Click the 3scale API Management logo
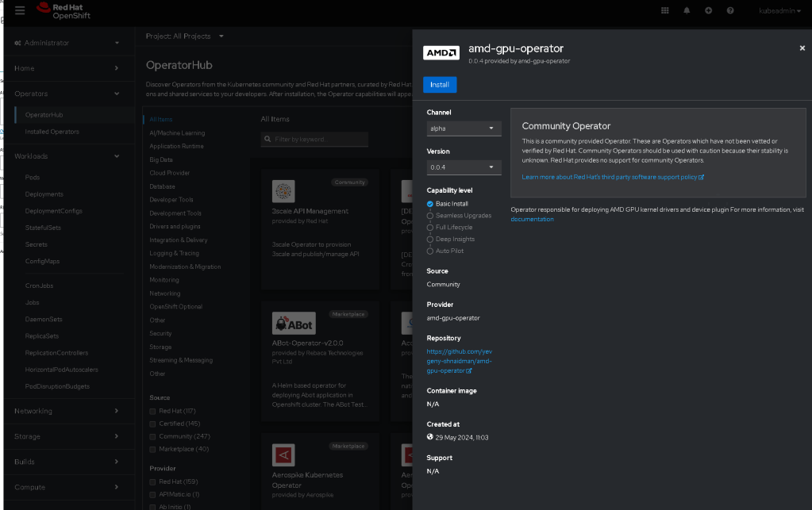Viewport: 812px width, 510px height. click(283, 191)
